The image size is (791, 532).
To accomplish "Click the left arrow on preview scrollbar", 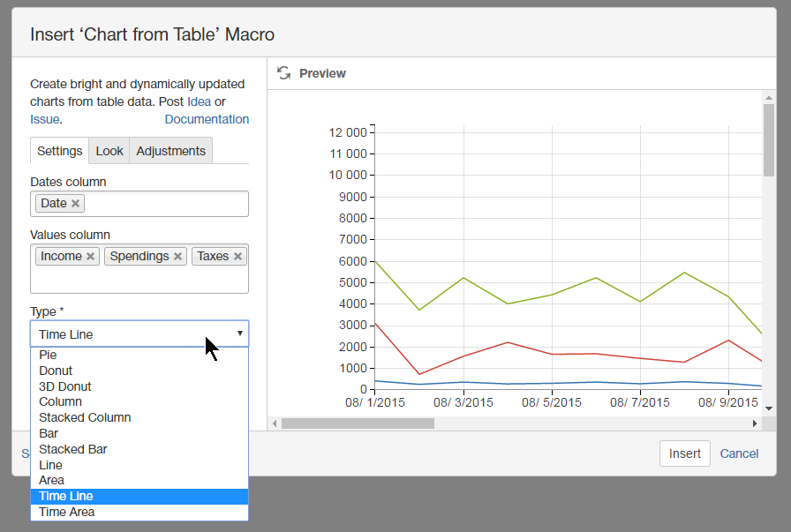I will [x=275, y=423].
